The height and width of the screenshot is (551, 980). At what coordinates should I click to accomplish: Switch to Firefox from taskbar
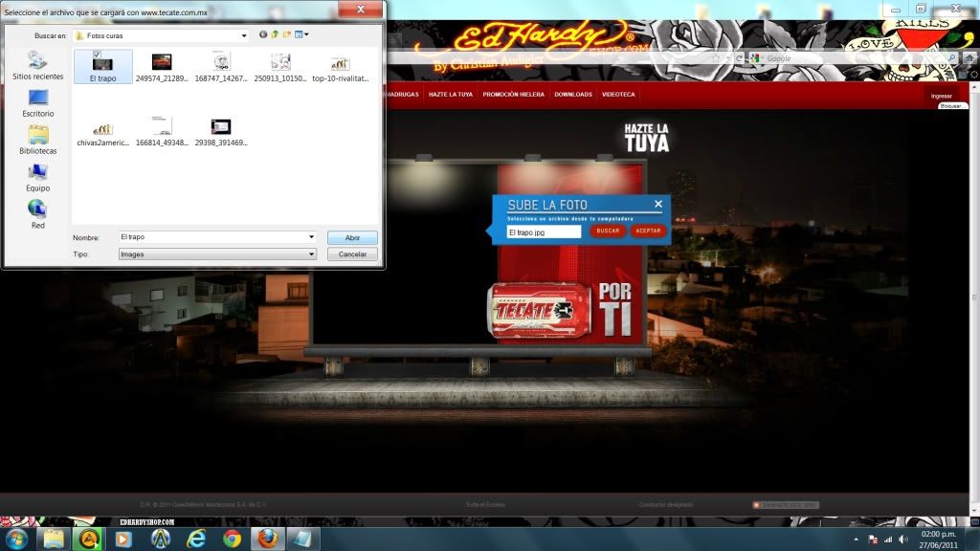268,539
